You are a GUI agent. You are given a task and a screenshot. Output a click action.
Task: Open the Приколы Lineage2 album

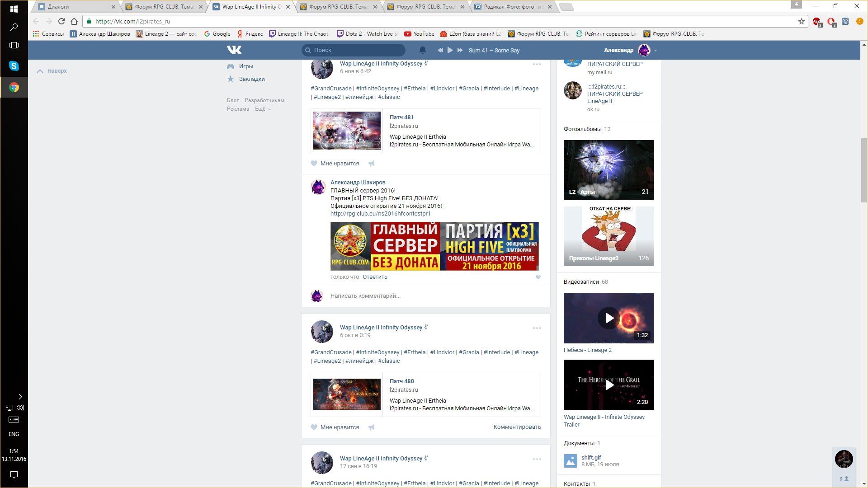click(609, 236)
